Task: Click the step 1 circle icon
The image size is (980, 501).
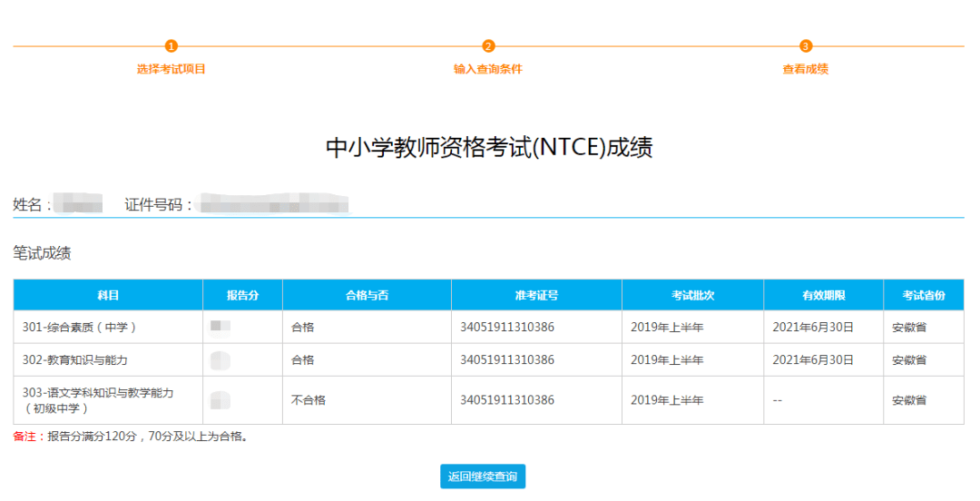Action: (x=171, y=46)
